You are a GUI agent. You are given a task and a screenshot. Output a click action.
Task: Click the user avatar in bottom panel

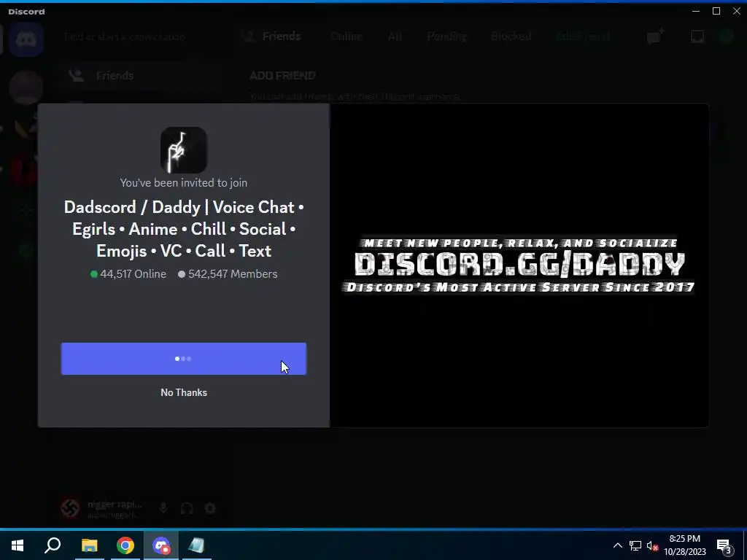(x=71, y=508)
